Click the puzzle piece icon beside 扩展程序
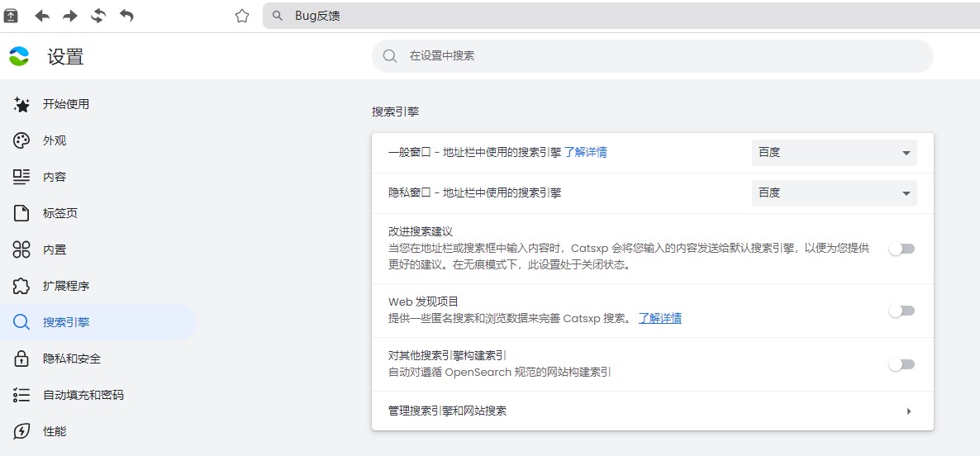 point(21,286)
